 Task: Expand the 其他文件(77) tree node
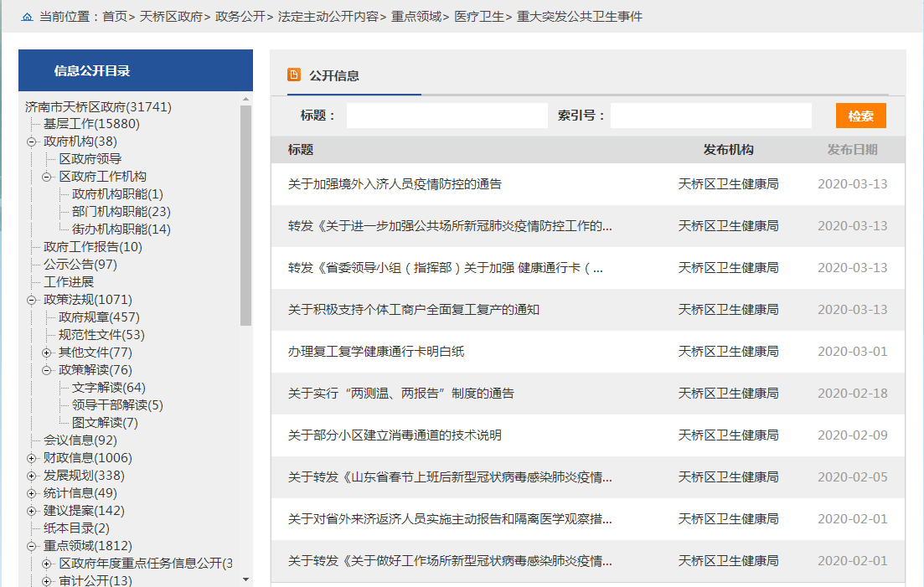(47, 353)
